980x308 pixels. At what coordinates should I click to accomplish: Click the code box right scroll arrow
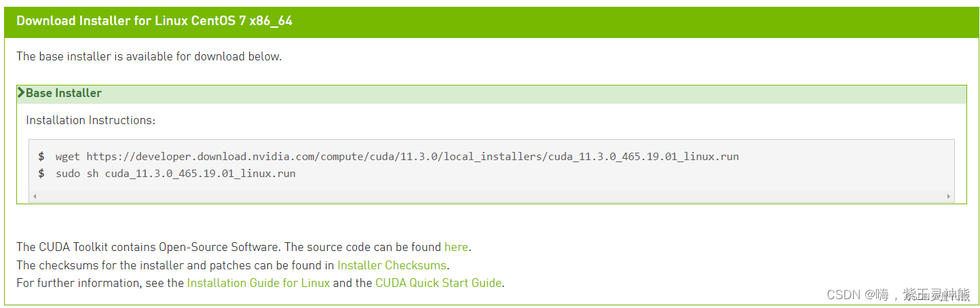[x=949, y=196]
